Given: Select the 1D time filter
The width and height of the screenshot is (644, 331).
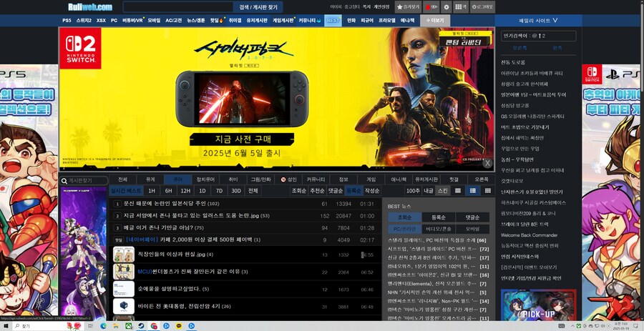Looking at the screenshot, I should [202, 191].
